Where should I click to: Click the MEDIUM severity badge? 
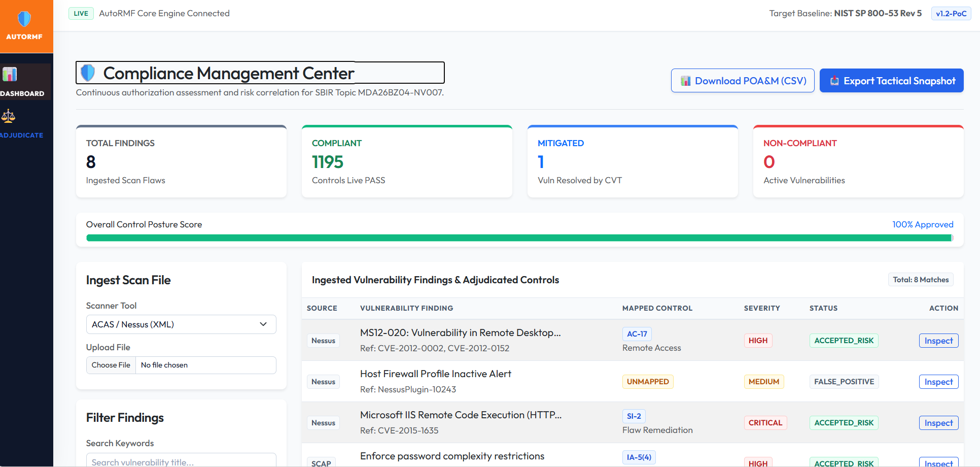(x=764, y=382)
